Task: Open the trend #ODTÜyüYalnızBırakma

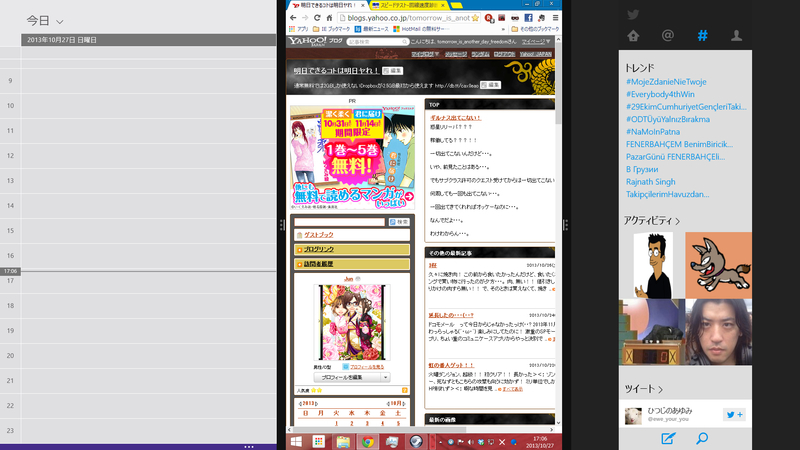Action: [668, 119]
